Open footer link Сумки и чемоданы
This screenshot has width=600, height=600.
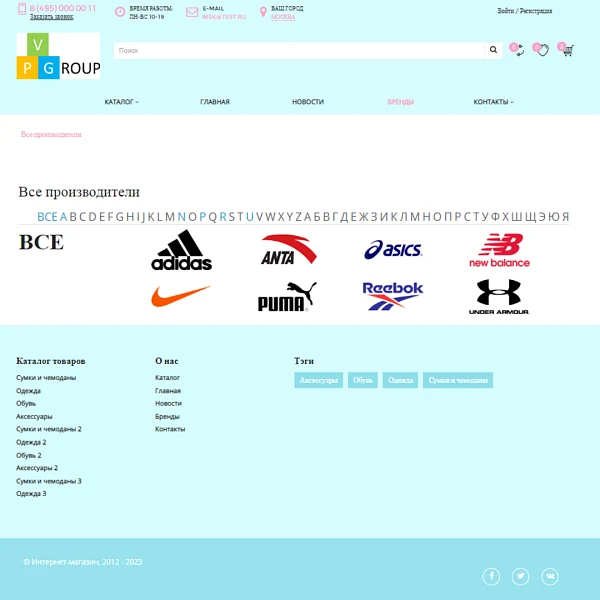coord(46,378)
